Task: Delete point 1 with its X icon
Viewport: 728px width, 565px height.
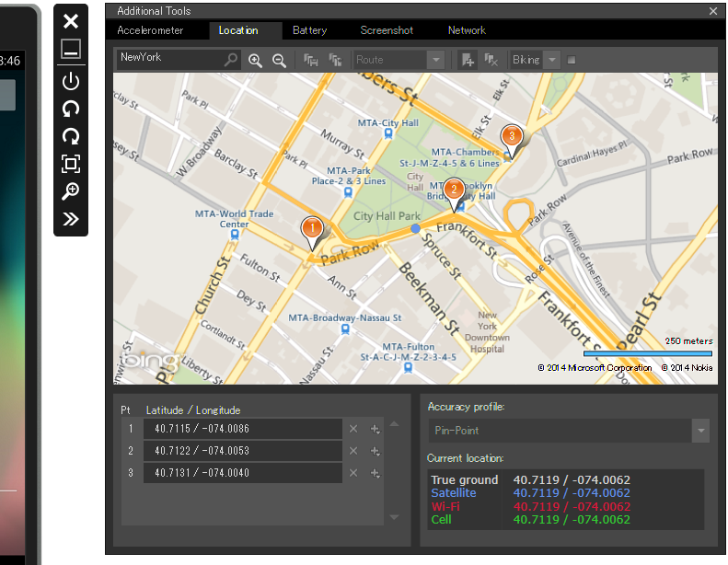Action: point(353,429)
